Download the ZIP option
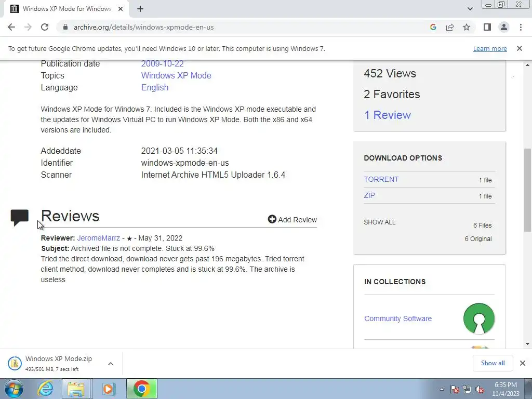 (x=369, y=195)
